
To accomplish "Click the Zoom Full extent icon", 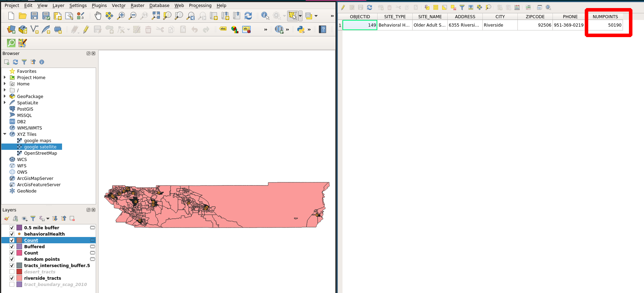I will point(156,16).
